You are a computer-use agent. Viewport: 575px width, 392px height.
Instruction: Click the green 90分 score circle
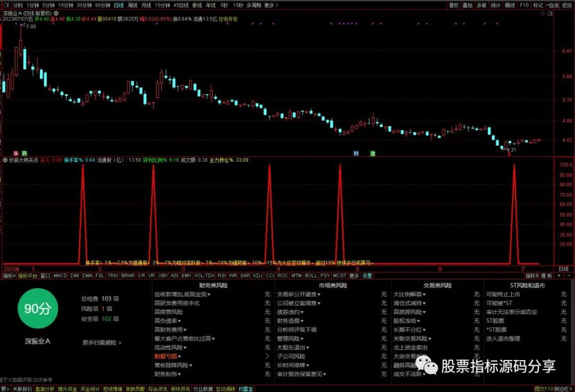[37, 308]
